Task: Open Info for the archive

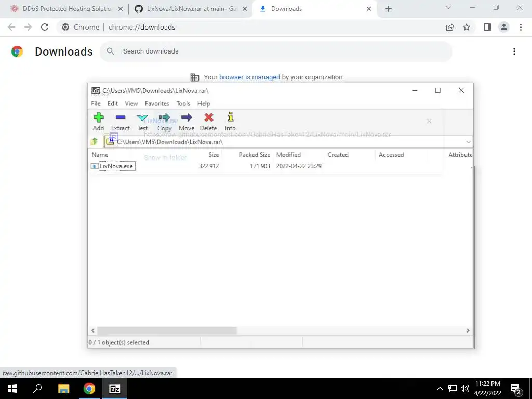Action: (x=230, y=122)
